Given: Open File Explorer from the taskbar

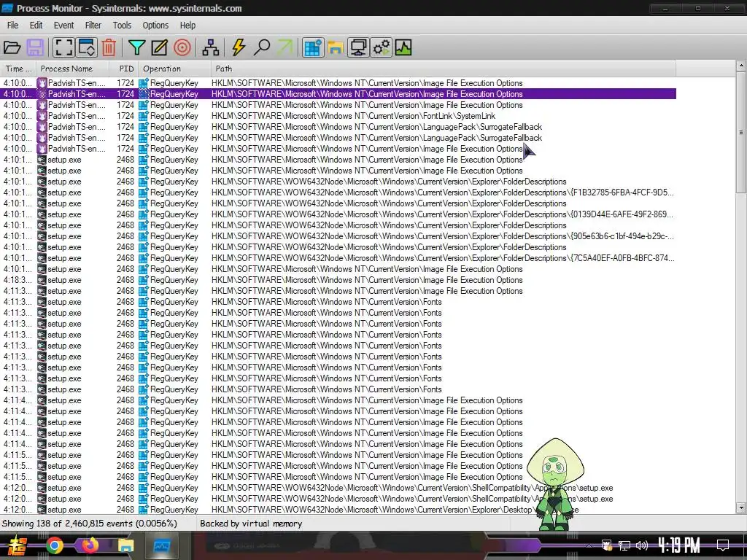Looking at the screenshot, I should (x=125, y=545).
